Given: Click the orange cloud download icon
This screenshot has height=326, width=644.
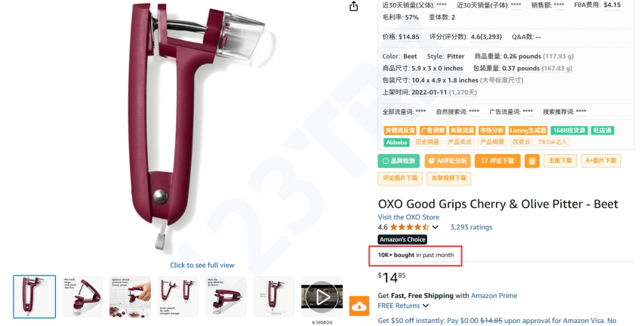Looking at the screenshot, I should pyautogui.click(x=360, y=306).
